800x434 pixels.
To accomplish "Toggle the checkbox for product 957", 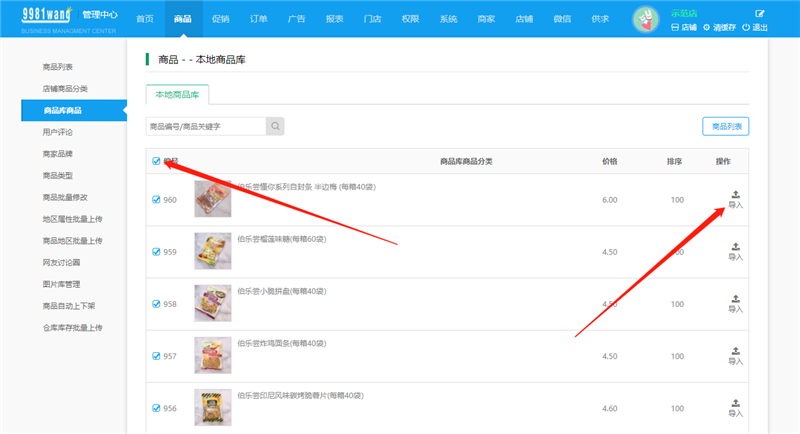I will [x=156, y=356].
